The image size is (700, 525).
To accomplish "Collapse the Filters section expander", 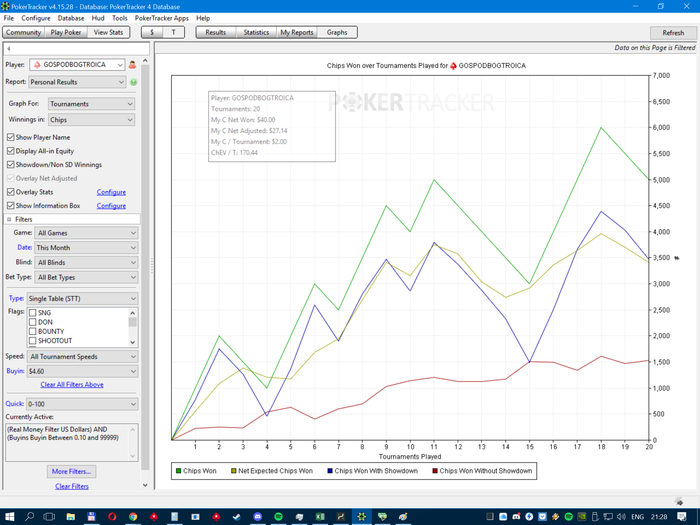I will [x=9, y=219].
